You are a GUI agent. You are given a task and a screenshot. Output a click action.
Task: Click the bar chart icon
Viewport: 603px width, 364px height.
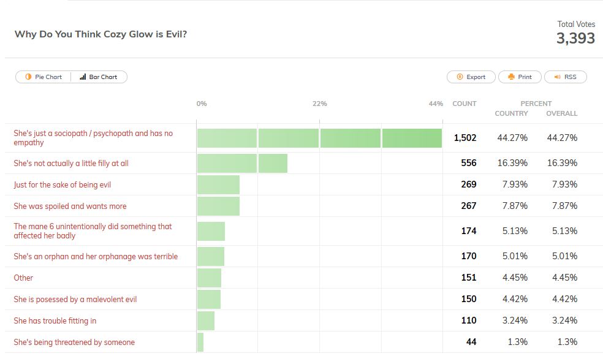coord(83,77)
